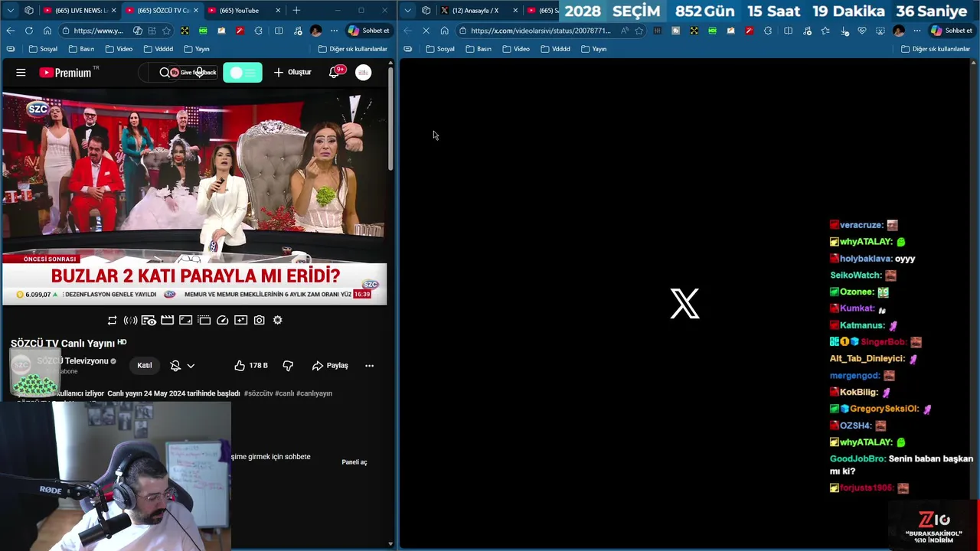Play the SÖZCÜ TV live video
The height and width of the screenshot is (551, 980).
click(x=194, y=199)
